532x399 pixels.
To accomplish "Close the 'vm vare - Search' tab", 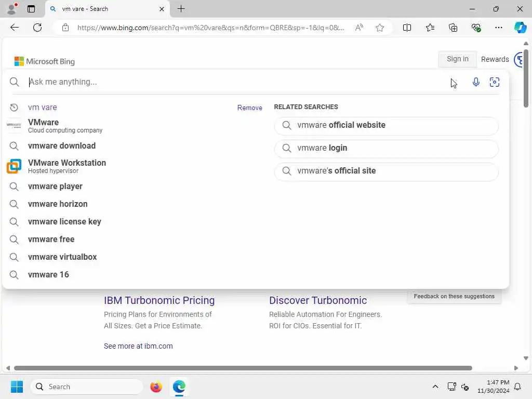I will [x=162, y=9].
